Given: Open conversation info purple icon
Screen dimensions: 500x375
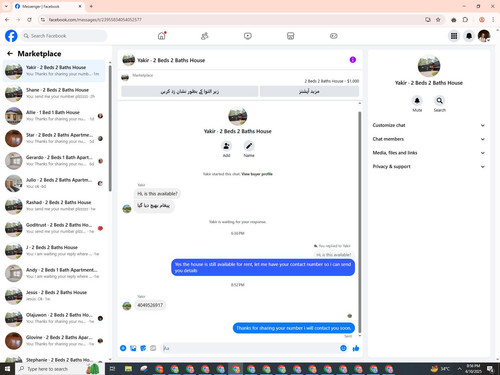Looking at the screenshot, I should coord(353,60).
